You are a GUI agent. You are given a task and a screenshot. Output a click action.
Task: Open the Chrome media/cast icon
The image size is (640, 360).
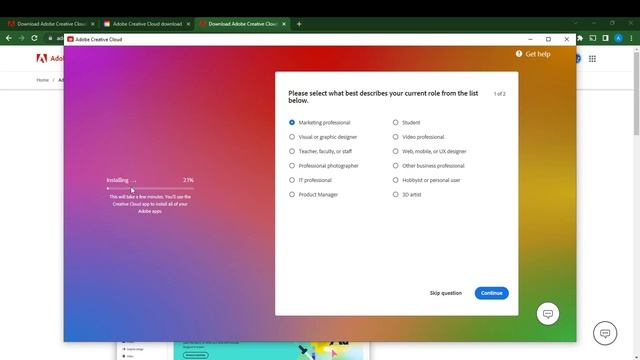click(x=593, y=38)
